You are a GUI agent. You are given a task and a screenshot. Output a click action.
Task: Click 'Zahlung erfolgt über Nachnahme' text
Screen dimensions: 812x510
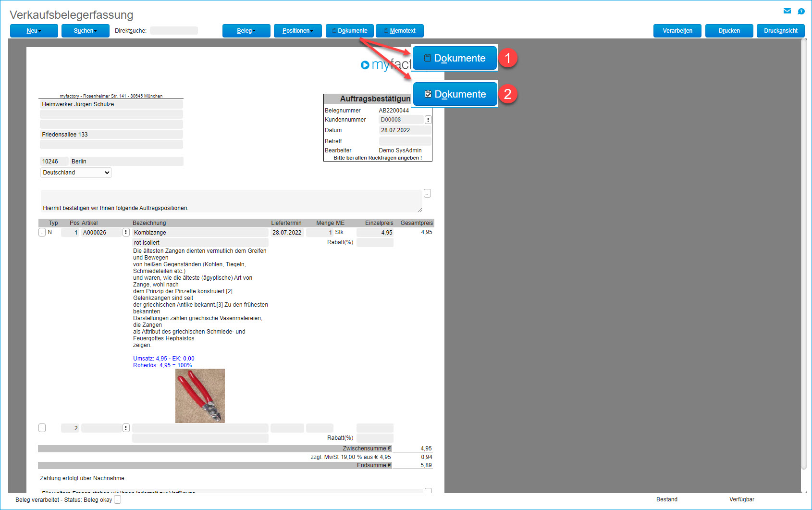click(82, 478)
